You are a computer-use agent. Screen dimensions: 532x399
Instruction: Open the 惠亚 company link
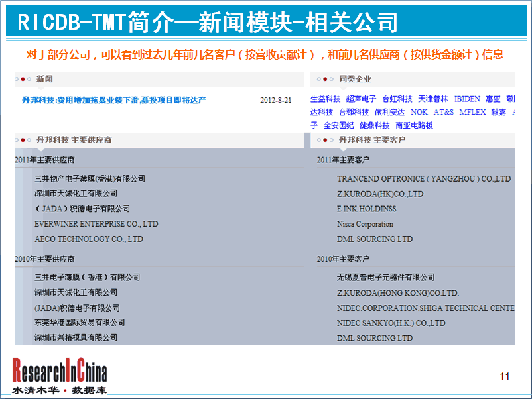[493, 99]
